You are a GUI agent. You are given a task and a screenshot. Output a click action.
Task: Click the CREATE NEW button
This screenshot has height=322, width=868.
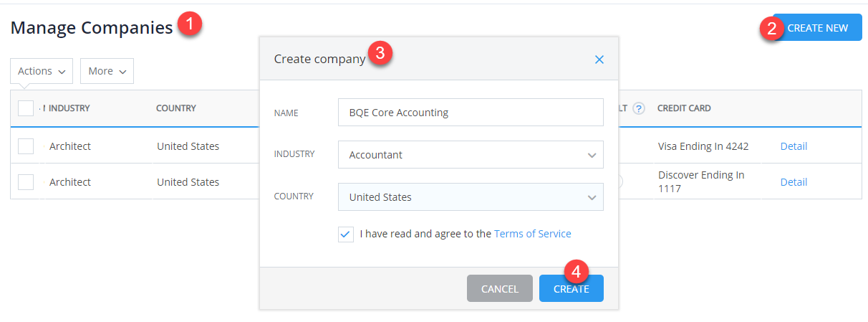point(817,28)
